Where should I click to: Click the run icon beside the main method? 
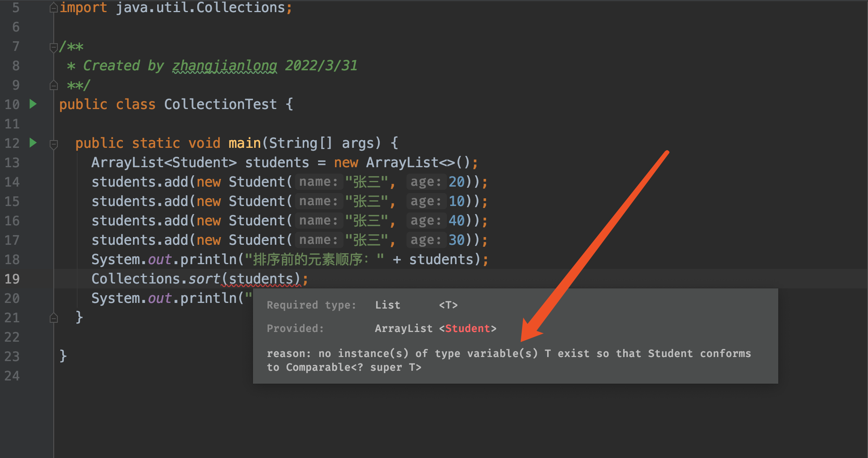coord(33,143)
